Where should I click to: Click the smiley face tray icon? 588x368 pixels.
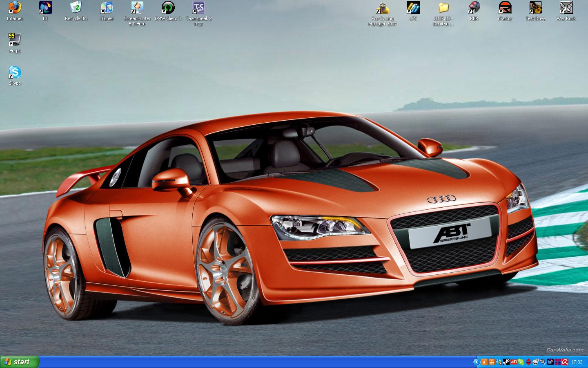(x=536, y=362)
